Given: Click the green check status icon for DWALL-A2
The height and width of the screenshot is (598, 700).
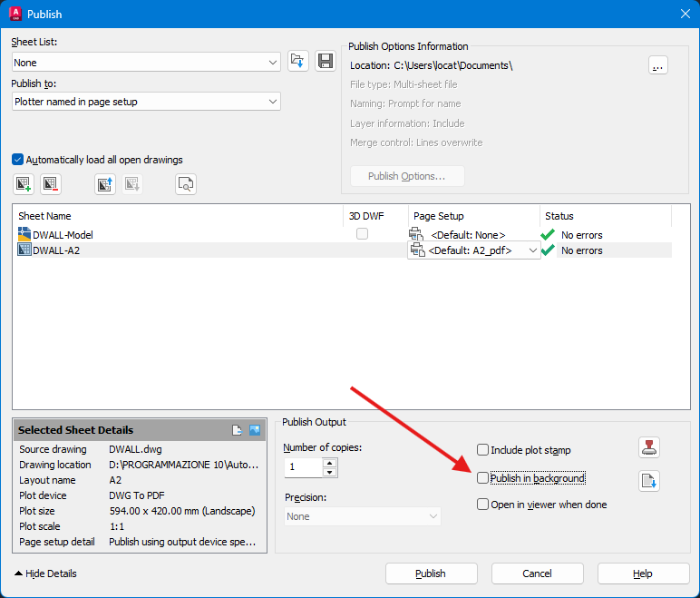Looking at the screenshot, I should click(548, 250).
